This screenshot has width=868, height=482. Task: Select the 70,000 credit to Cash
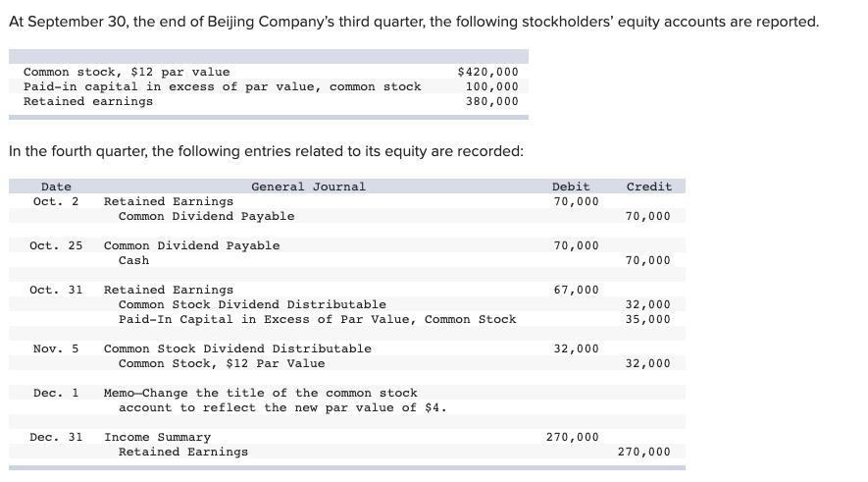[647, 260]
